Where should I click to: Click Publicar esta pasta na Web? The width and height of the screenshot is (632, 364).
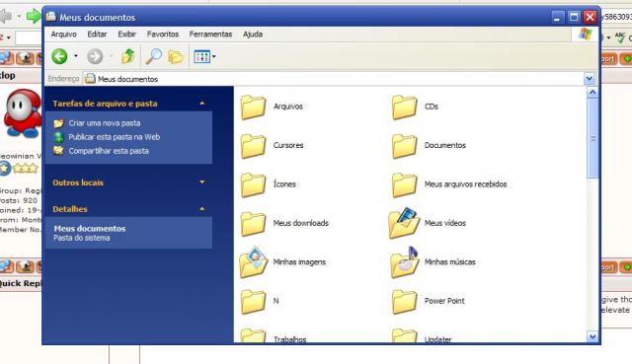click(115, 137)
